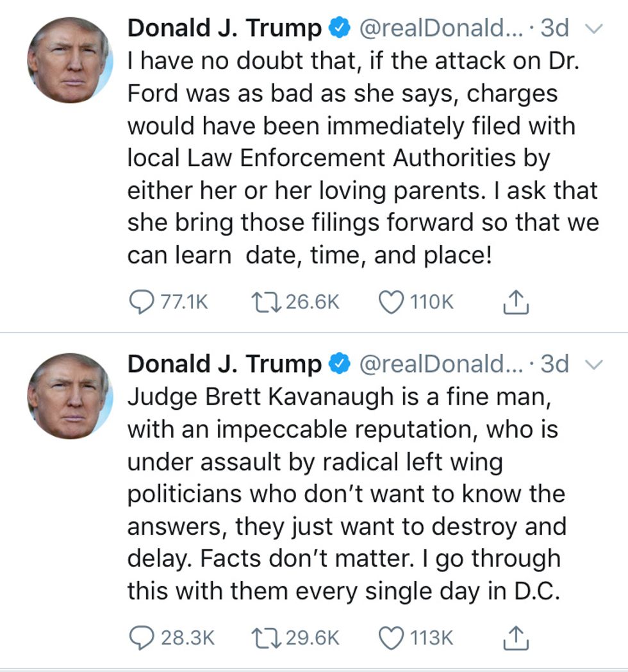The height and width of the screenshot is (672, 628).
Task: Open profile picture on first tweet
Action: click(70, 60)
